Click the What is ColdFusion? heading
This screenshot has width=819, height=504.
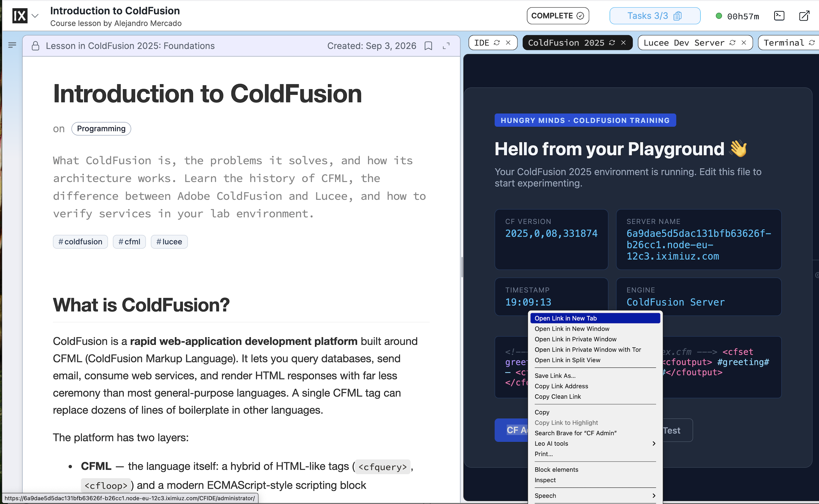pos(141,305)
